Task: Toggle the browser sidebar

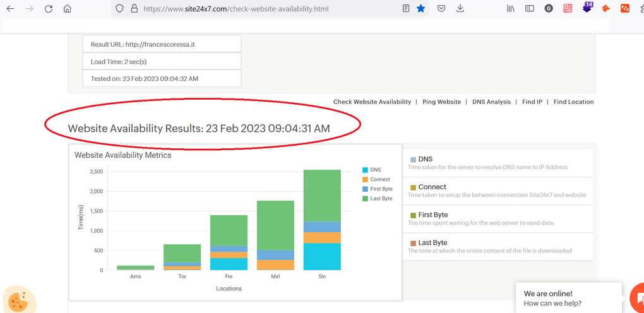Action: pos(530,8)
